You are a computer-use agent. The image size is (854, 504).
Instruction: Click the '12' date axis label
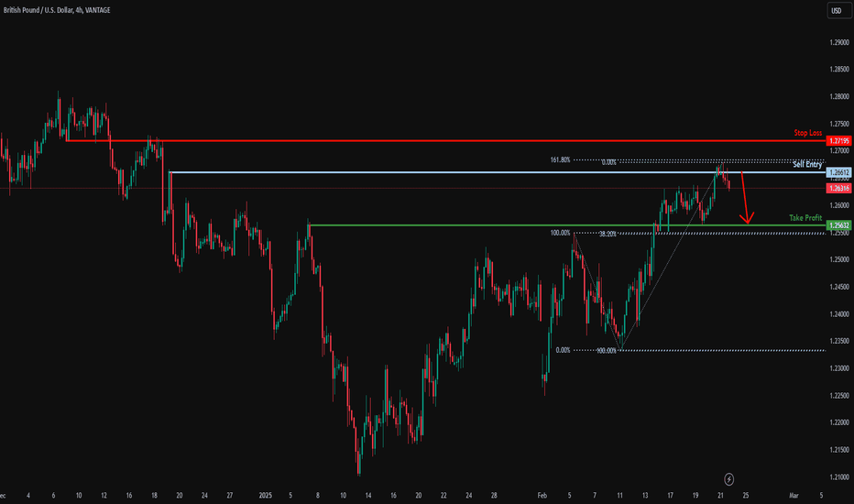pos(104,496)
